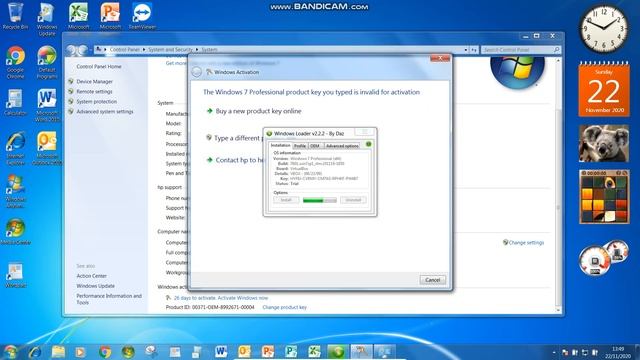Open the Default Programs desktop icon
This screenshot has height=360, width=640.
pyautogui.click(x=47, y=62)
